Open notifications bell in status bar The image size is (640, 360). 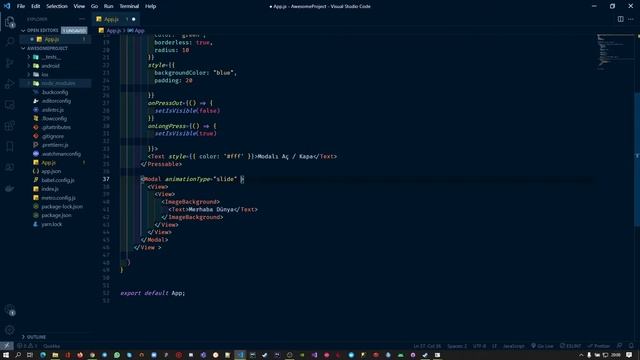coord(631,346)
